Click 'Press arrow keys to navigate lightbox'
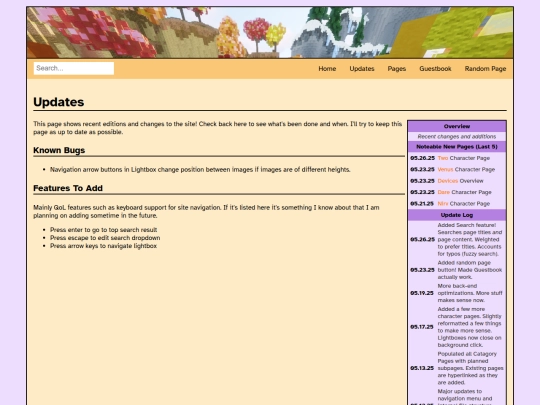Screen dimensions: 540x405 (x=103, y=246)
